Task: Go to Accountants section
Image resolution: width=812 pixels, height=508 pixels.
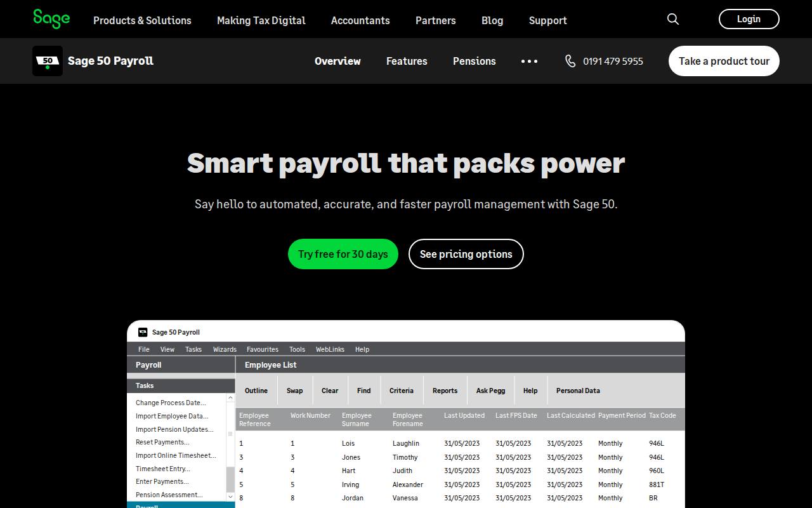Action: [x=360, y=20]
